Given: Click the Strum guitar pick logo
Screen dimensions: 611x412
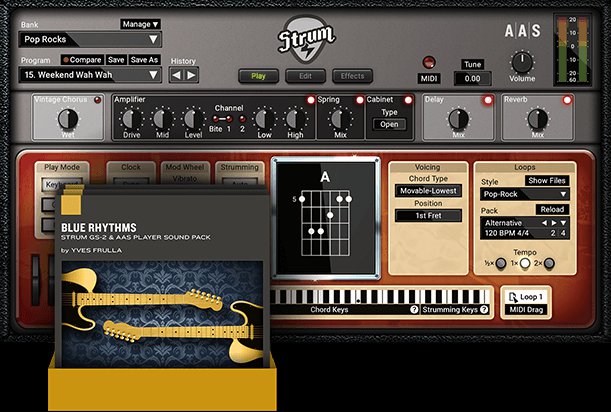Looking at the screenshot, I should point(307,39).
